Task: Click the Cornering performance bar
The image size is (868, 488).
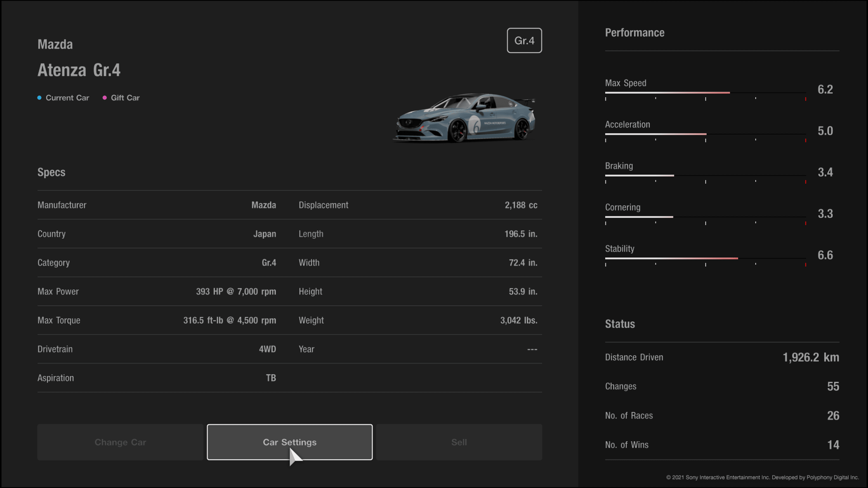Action: click(x=705, y=217)
